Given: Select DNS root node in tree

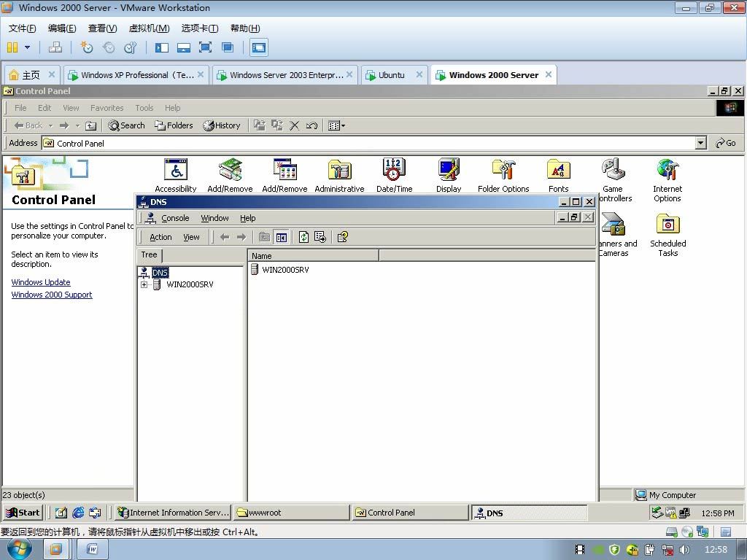Looking at the screenshot, I should (x=160, y=273).
